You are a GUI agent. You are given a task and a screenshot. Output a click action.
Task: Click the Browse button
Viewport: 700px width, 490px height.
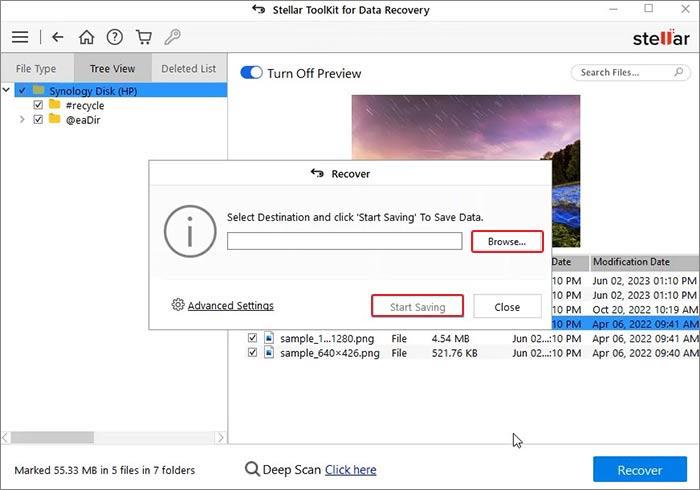507,241
